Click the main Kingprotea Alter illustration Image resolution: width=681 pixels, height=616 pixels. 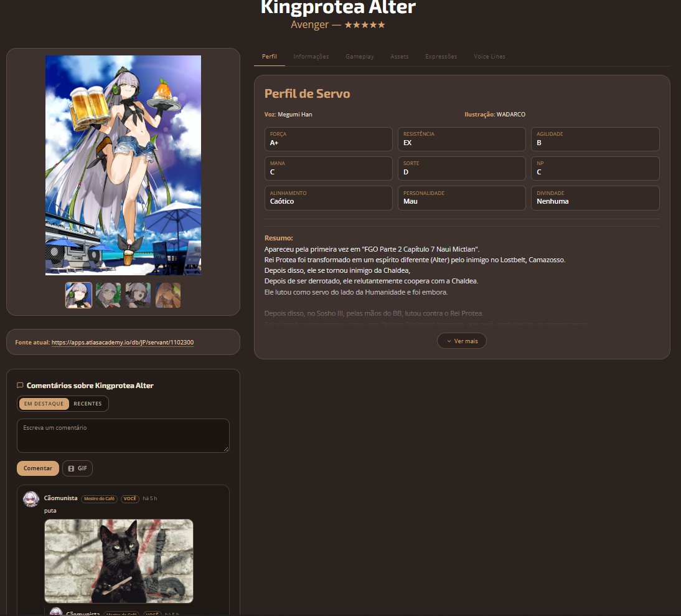coord(123,165)
